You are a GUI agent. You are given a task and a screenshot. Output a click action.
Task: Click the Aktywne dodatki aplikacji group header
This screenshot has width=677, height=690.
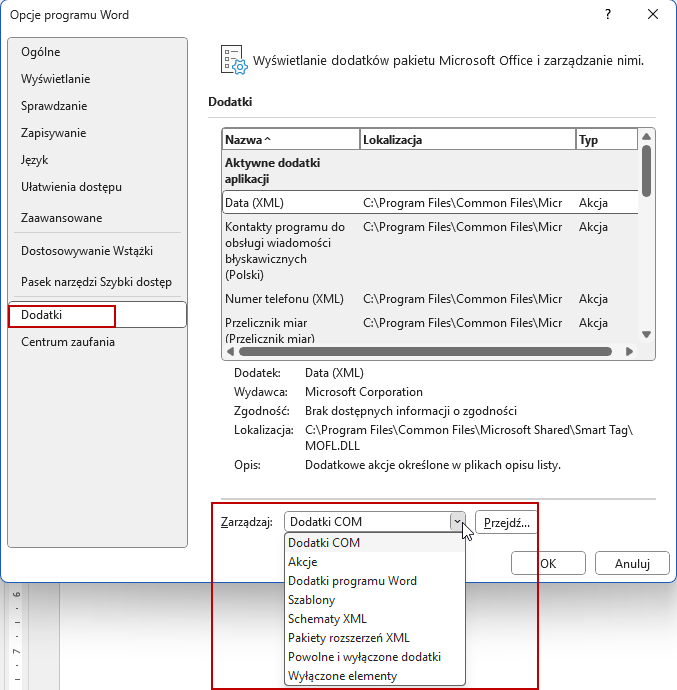(272, 171)
